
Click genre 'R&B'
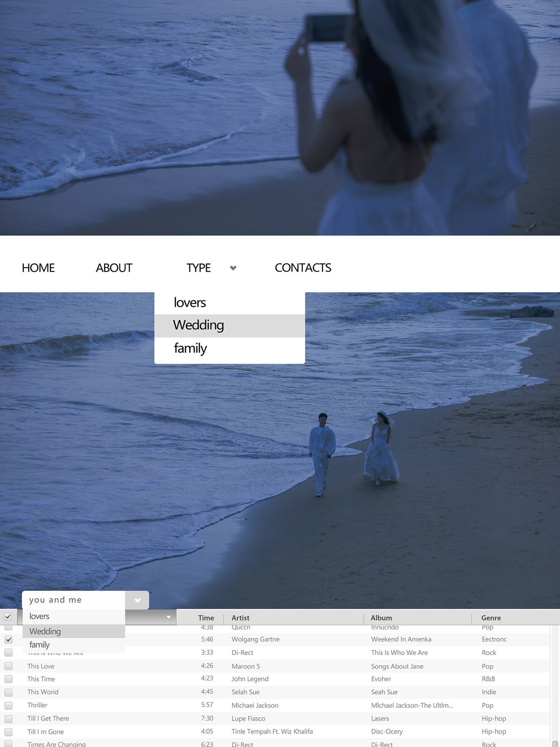coord(488,679)
